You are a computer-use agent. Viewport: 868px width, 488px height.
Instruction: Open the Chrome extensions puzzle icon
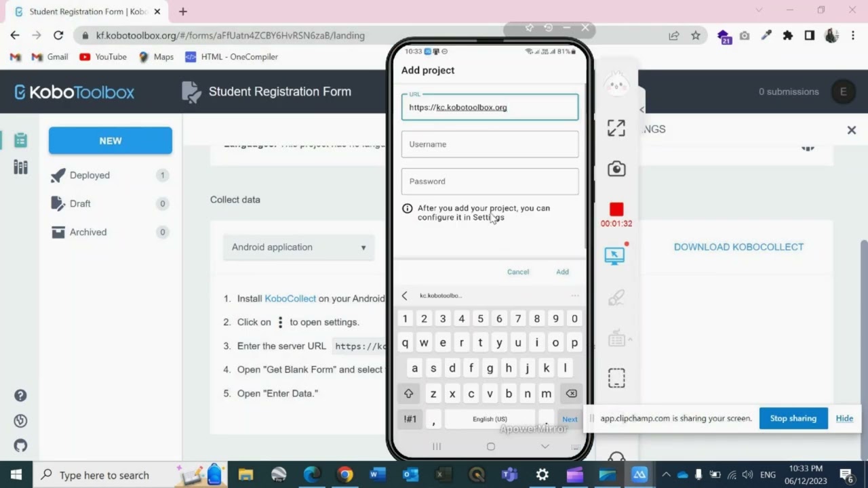(788, 35)
